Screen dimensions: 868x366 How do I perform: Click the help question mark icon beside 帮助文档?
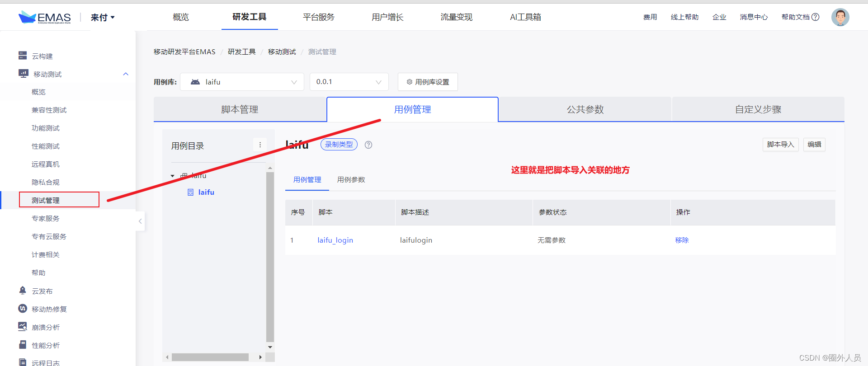point(816,17)
